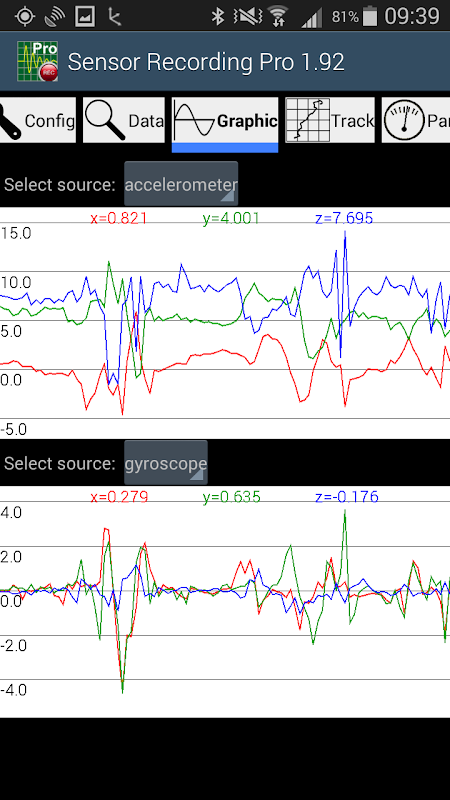Tap the Sensor Recording Pro 1.92 title
Image resolution: width=450 pixels, height=800 pixels.
pyautogui.click(x=206, y=62)
